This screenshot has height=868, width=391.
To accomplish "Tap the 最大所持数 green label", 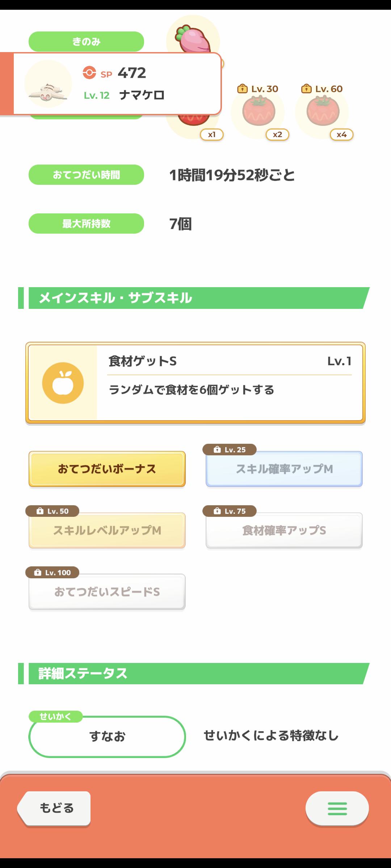I will tap(86, 224).
